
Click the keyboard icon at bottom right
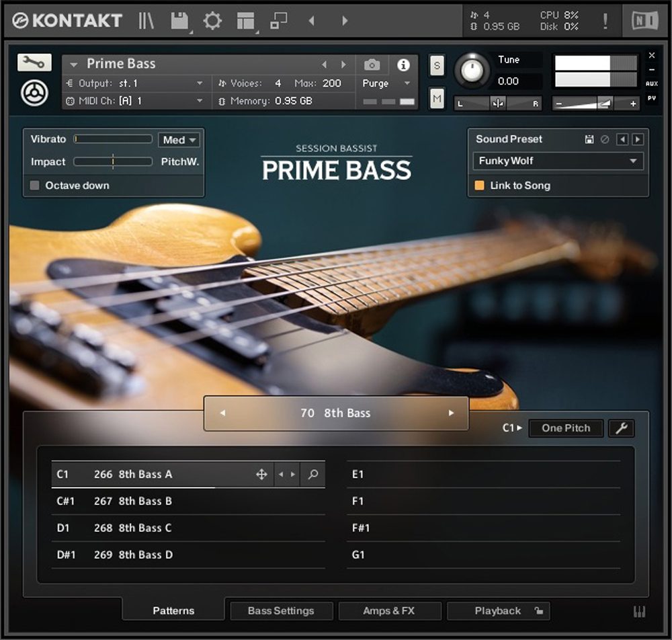[x=639, y=611]
